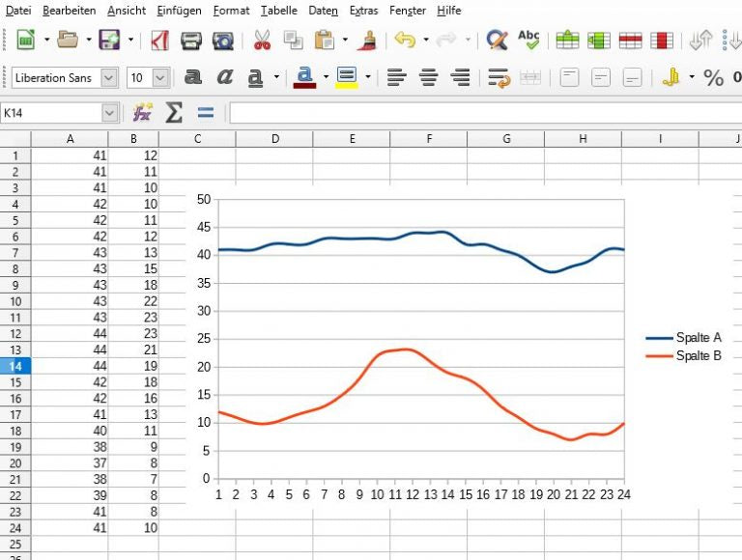Center cell text horizontally
The height and width of the screenshot is (560, 742).
click(x=428, y=77)
